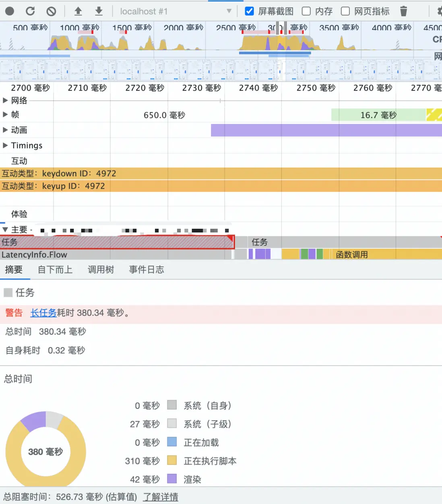Click the yellow 正在执行脚本 color swatch

click(172, 460)
